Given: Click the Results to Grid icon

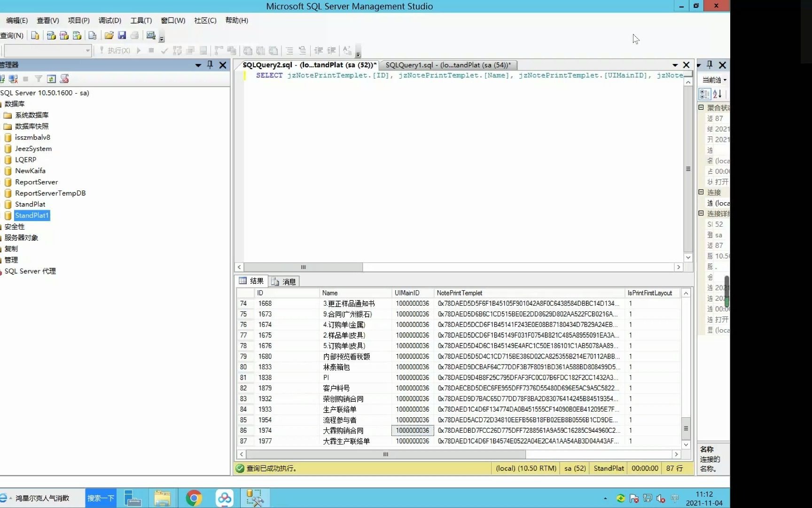Looking at the screenshot, I should click(x=260, y=50).
